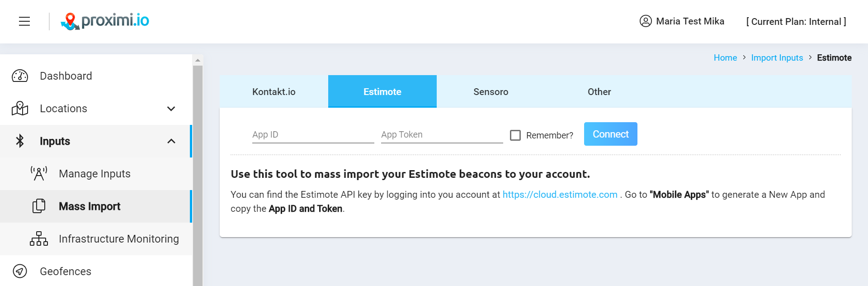The image size is (868, 286).
Task: Focus the App Token field
Action: [442, 135]
